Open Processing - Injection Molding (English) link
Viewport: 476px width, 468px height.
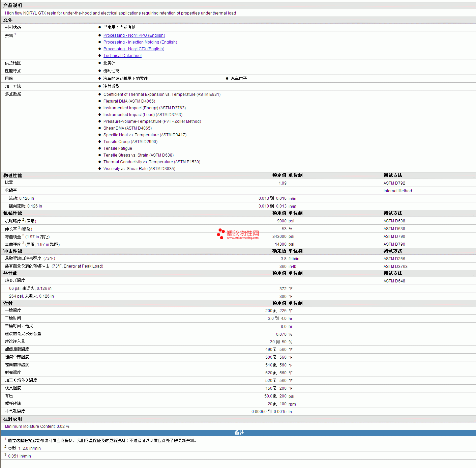pos(140,42)
